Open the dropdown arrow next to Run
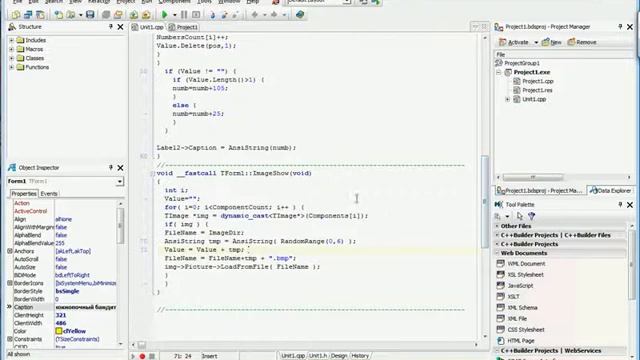The height and width of the screenshot is (360, 640). click(x=174, y=15)
